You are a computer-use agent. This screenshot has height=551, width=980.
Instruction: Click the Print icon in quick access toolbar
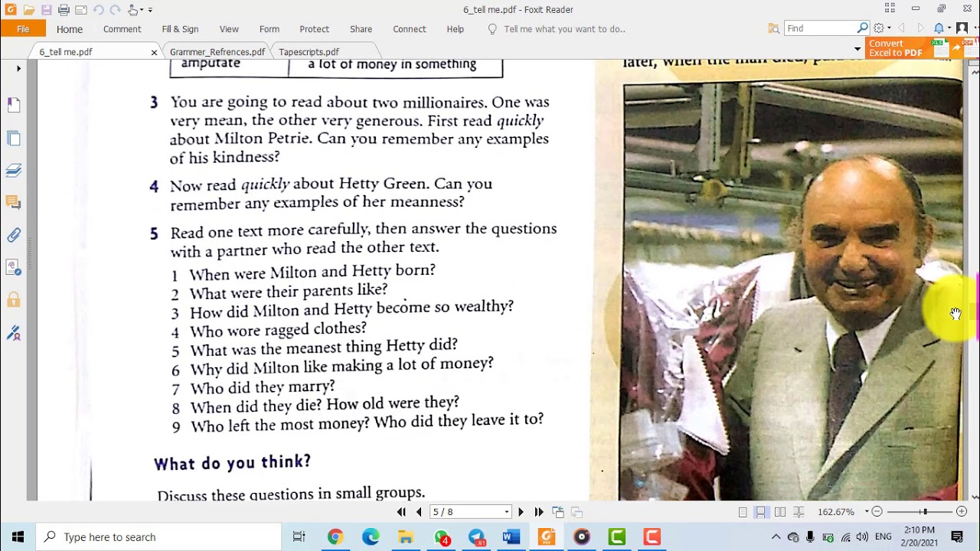coord(64,10)
